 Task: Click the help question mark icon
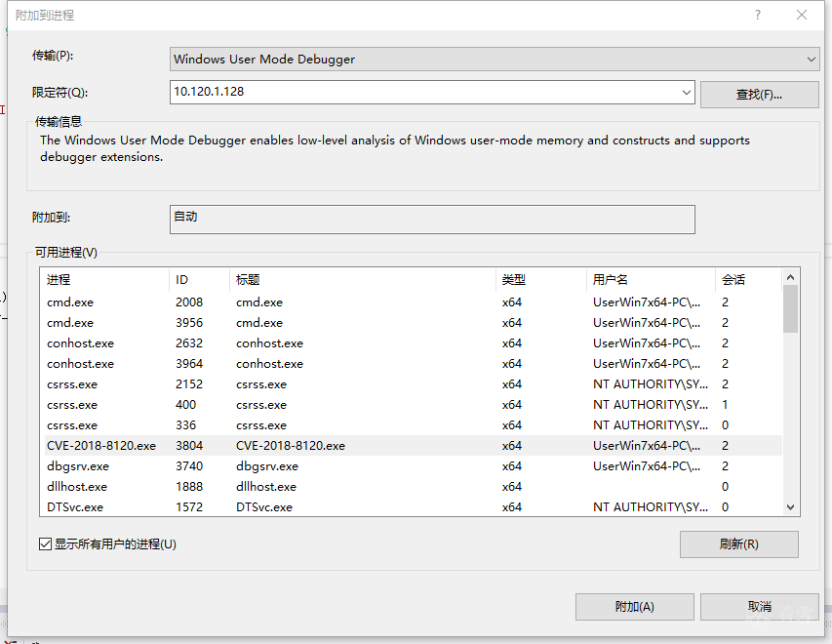tap(758, 16)
